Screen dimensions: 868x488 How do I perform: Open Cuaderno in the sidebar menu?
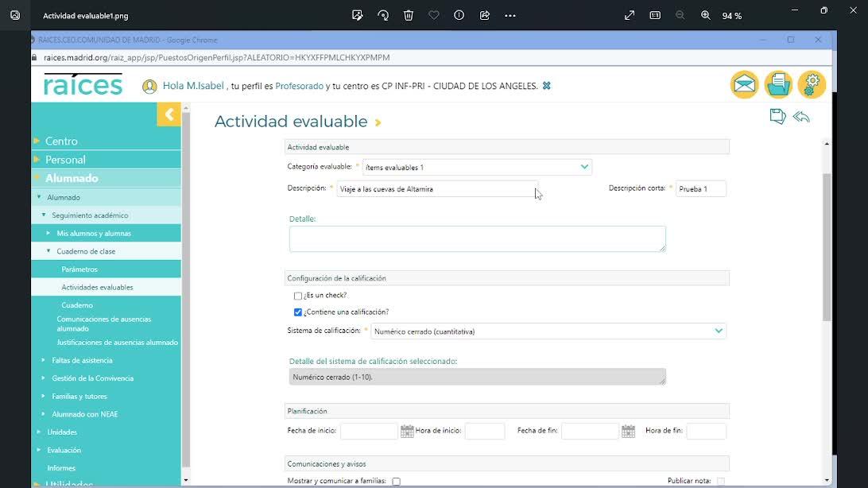click(x=77, y=305)
